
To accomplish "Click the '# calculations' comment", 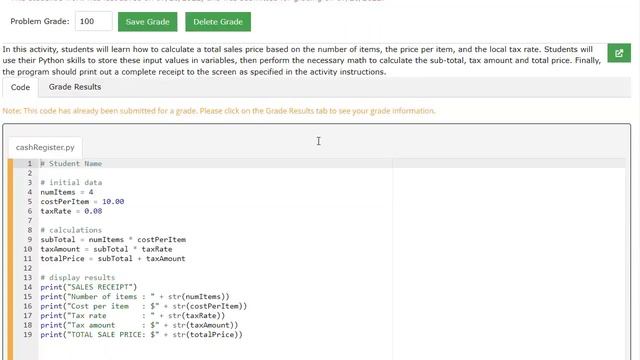I will click(71, 230).
